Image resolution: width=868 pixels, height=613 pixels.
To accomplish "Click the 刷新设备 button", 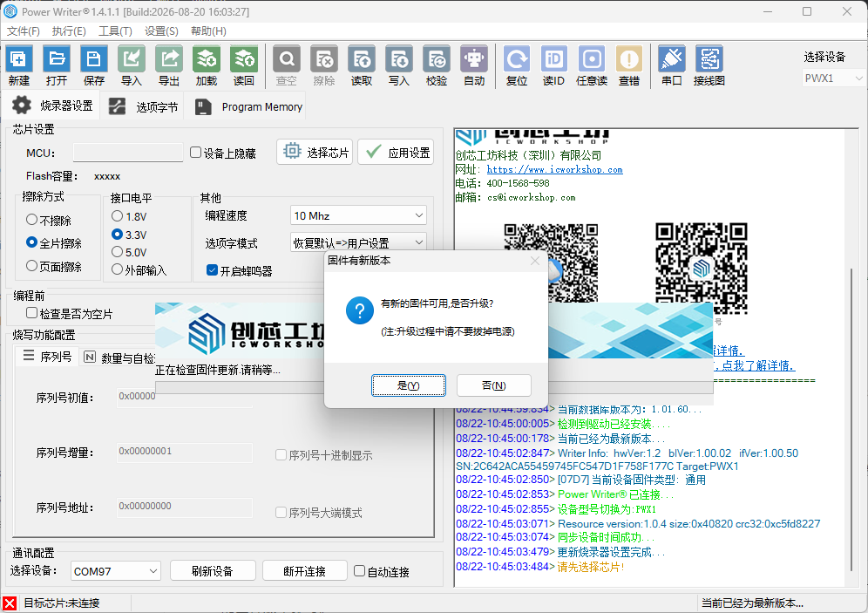I will point(213,571).
